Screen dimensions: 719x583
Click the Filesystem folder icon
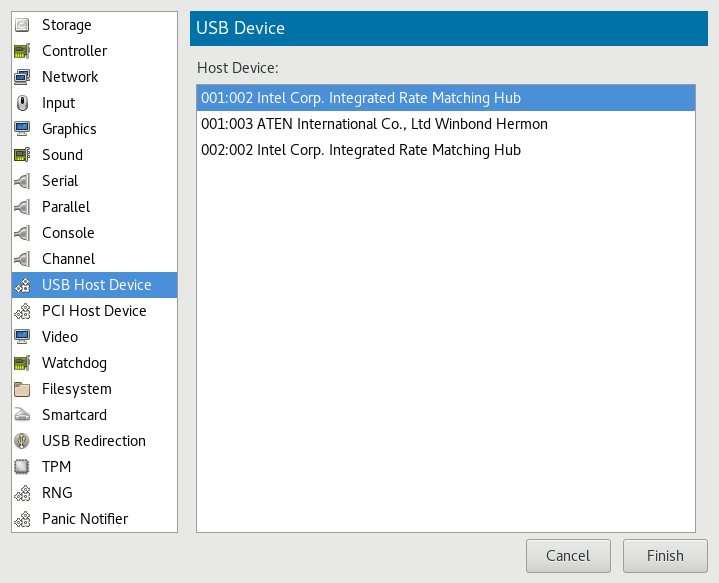tap(22, 389)
